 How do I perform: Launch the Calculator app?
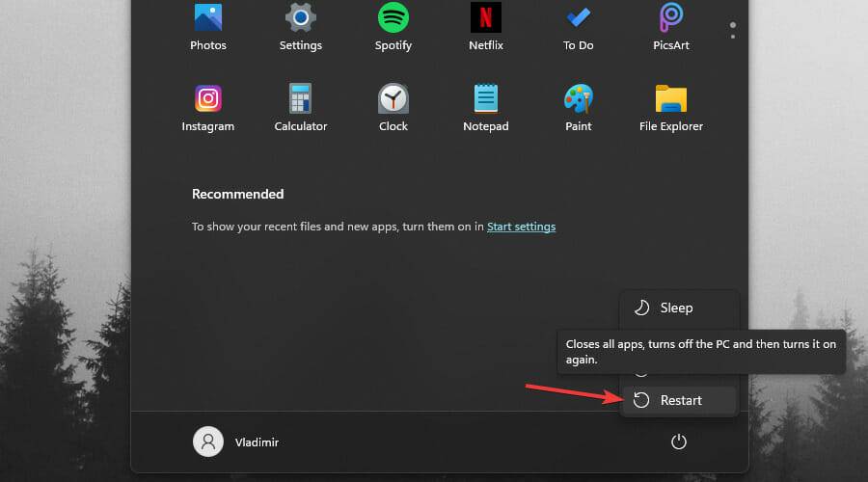click(300, 107)
